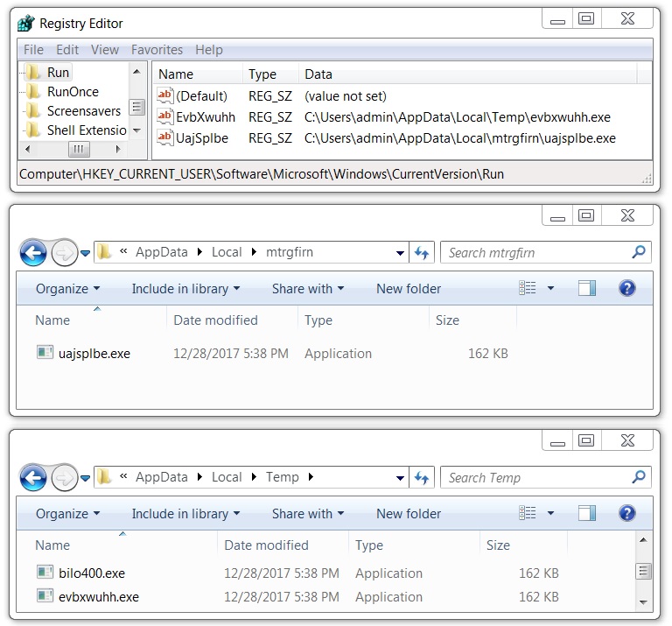Open Include in library dropdown in mtrgfirn window

click(185, 289)
